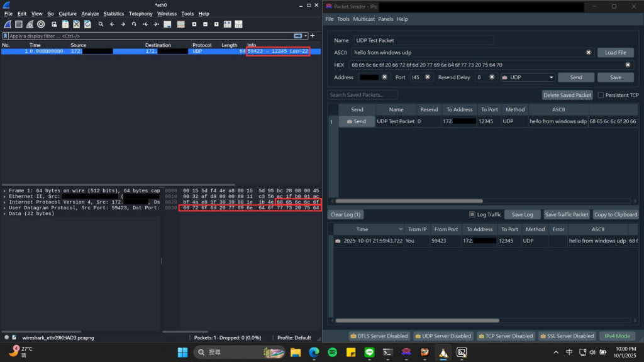Jump to the last packet
Screen dimensions: 644x362
click(156, 25)
